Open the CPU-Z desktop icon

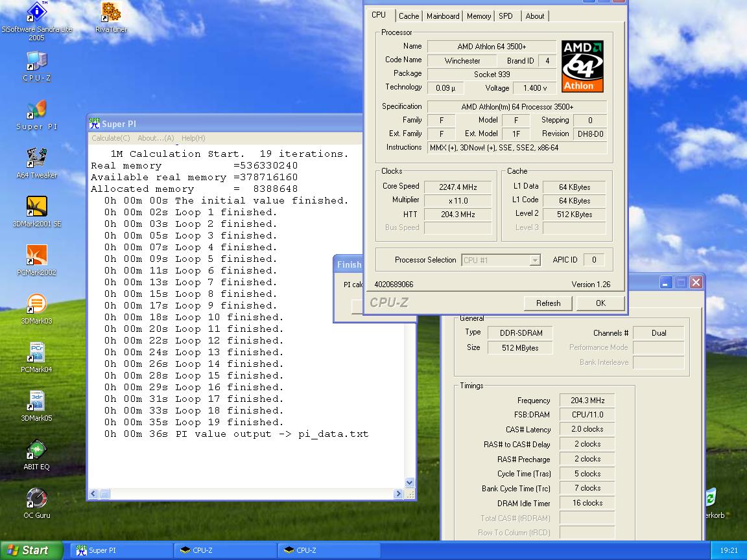click(37, 62)
